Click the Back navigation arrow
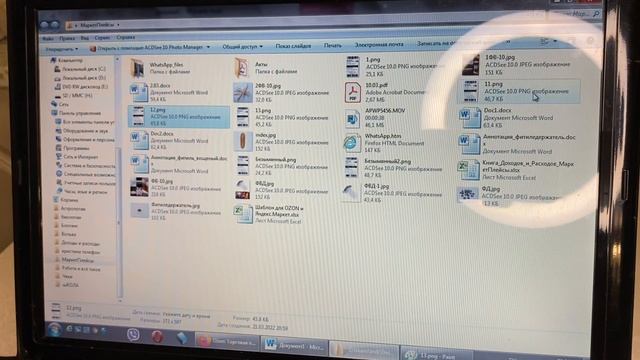This screenshot has width=640, height=360. (x=44, y=25)
